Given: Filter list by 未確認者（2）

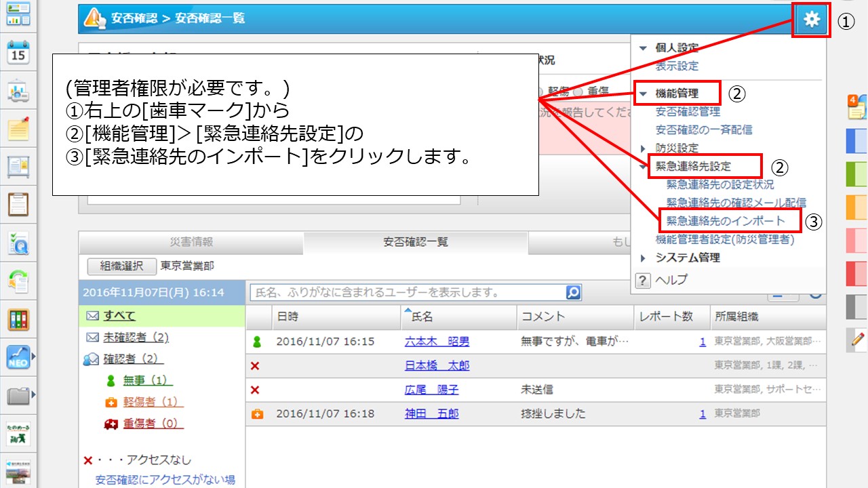Looking at the screenshot, I should click(136, 338).
